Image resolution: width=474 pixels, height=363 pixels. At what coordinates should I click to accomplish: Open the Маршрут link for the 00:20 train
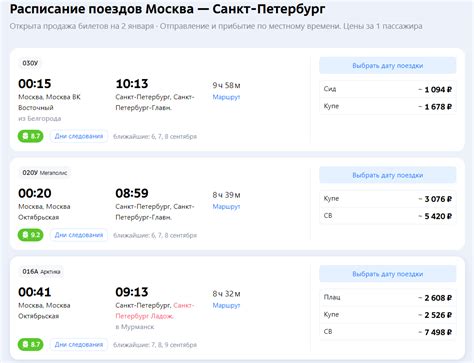pyautogui.click(x=226, y=207)
